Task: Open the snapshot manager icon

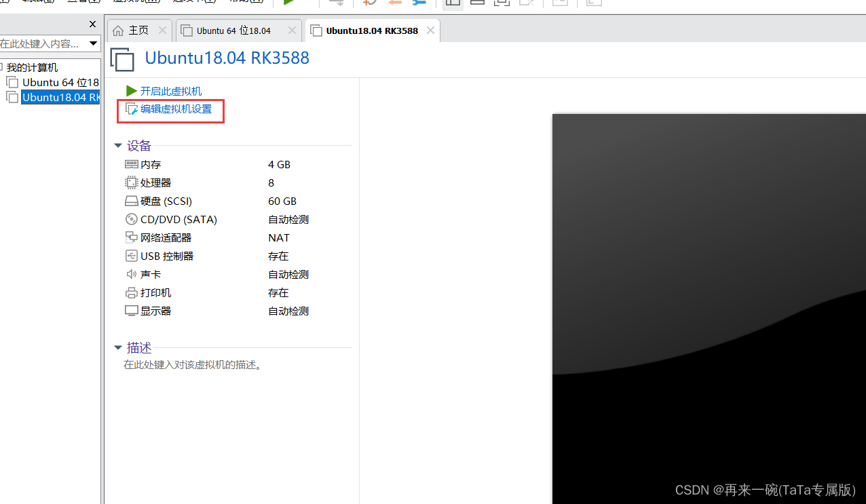Action: point(419,3)
